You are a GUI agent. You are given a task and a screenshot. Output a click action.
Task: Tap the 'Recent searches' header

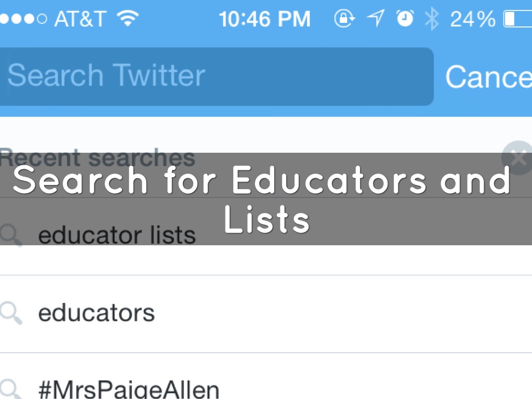(98, 157)
